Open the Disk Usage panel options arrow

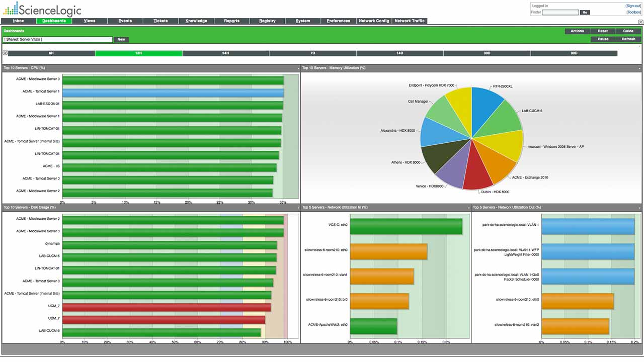(x=298, y=208)
